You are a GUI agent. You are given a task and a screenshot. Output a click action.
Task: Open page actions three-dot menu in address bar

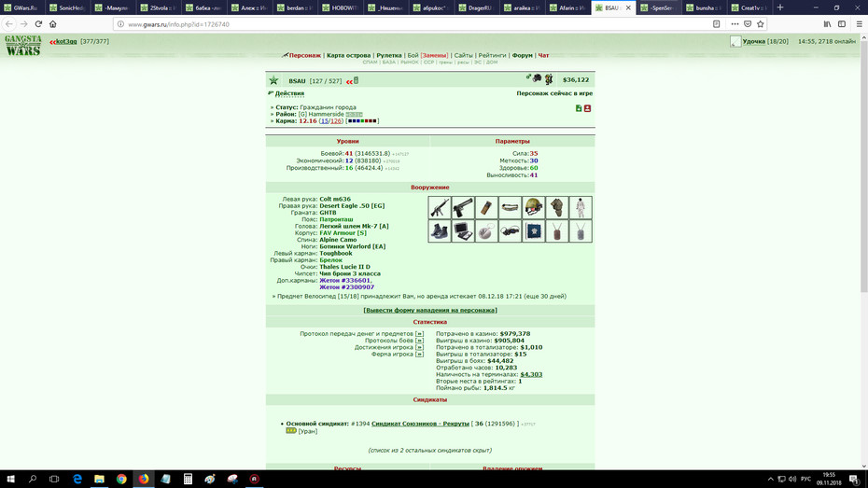pos(735,23)
